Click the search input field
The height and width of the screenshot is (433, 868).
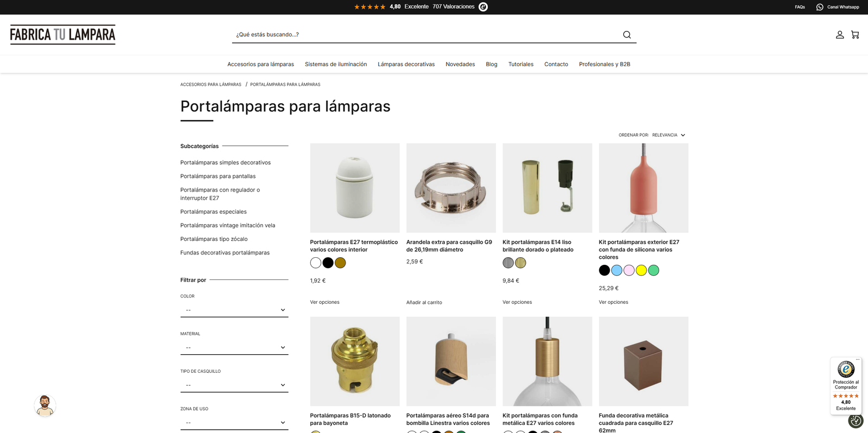tap(423, 35)
